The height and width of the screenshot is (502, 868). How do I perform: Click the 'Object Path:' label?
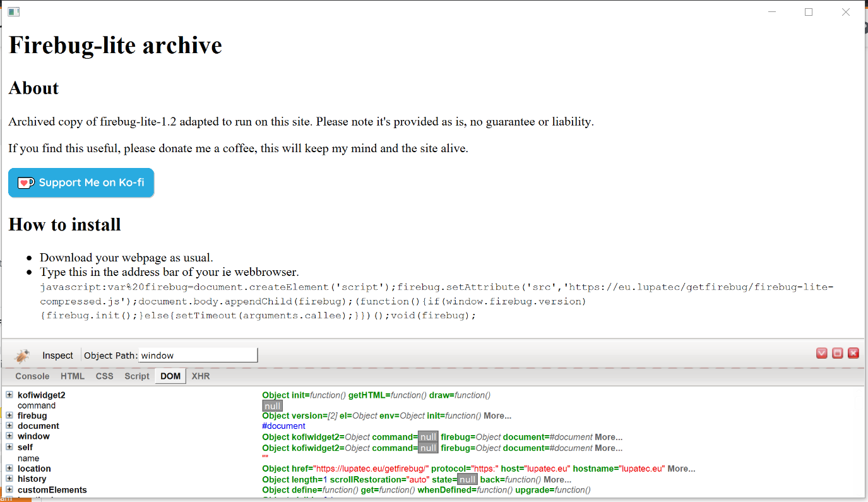point(110,356)
